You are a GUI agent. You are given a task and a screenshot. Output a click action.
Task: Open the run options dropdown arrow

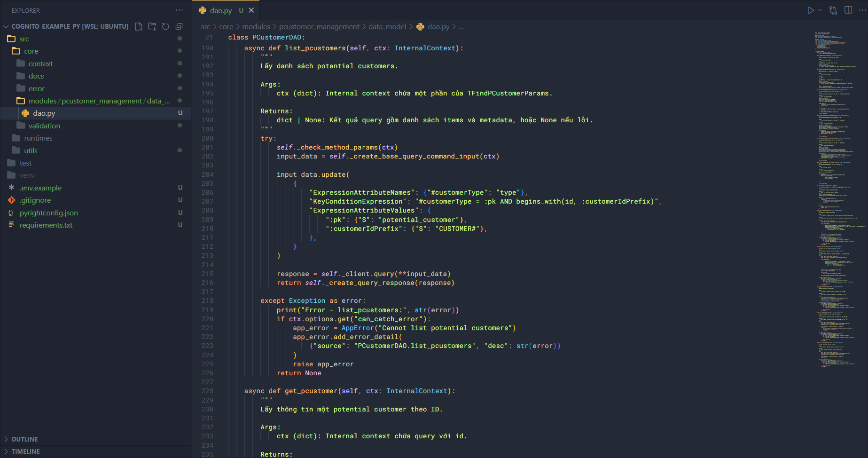pos(821,10)
